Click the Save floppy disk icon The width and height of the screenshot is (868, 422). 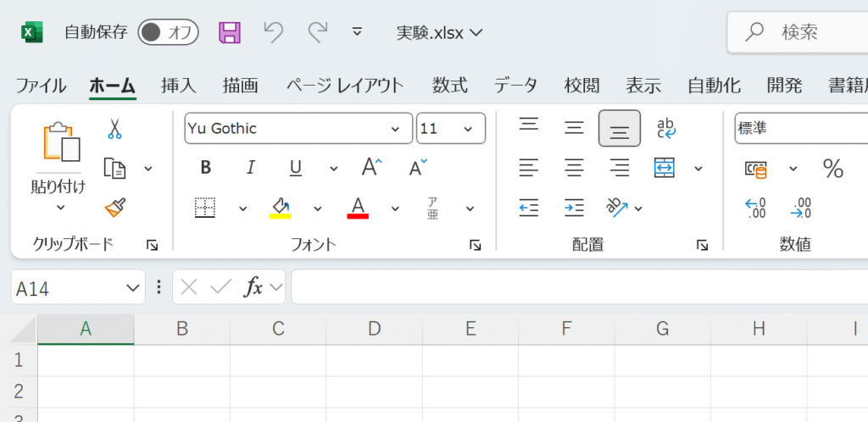230,32
